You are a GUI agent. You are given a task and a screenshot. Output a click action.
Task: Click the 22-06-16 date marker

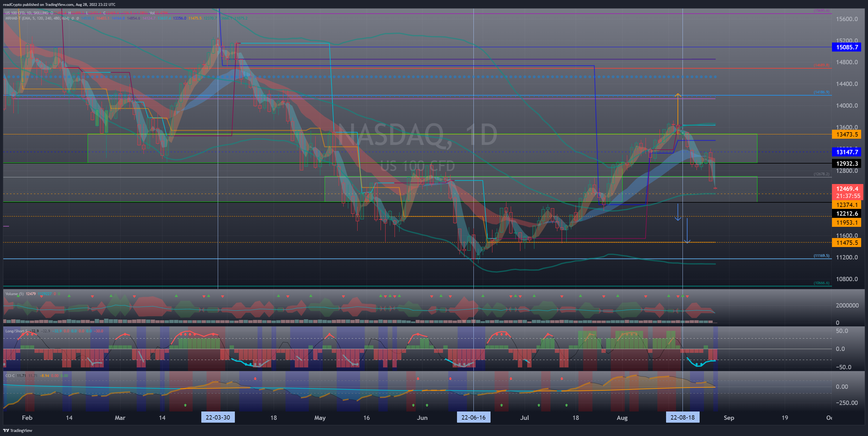coord(473,417)
